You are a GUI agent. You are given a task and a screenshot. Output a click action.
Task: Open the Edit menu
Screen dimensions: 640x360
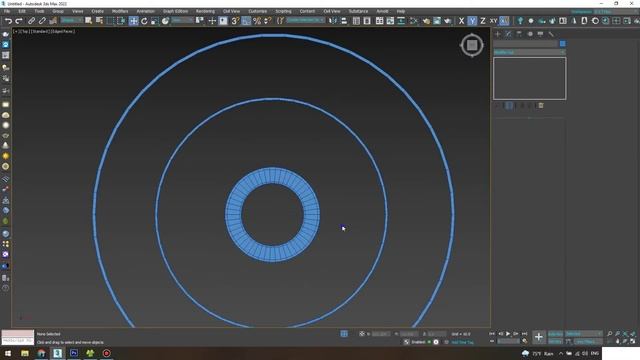22,11
